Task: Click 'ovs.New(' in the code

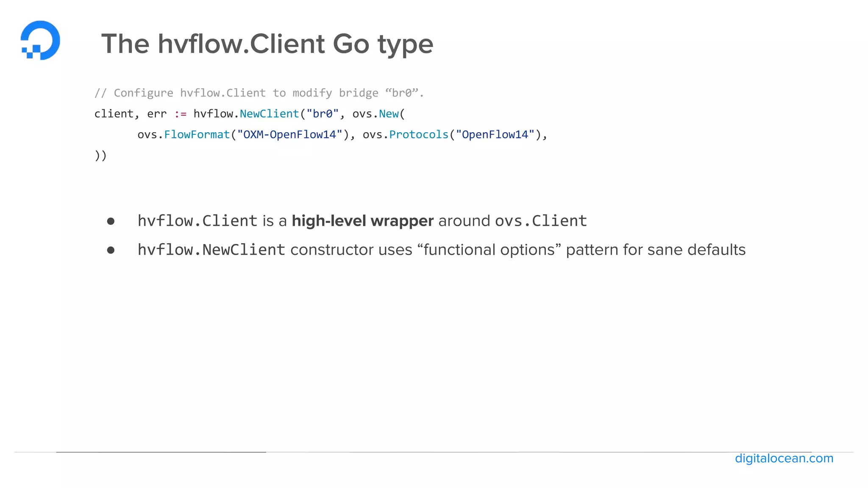Action: click(379, 114)
